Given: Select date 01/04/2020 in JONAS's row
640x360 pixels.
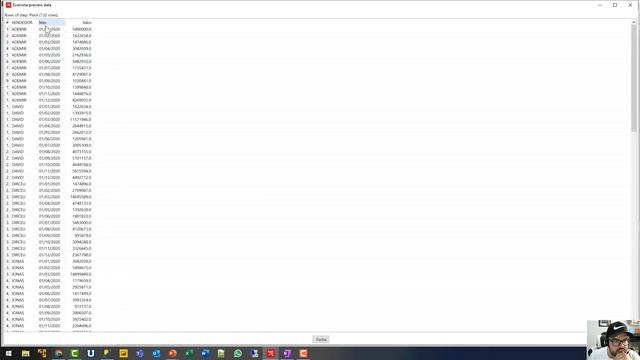Looking at the screenshot, I should [49, 280].
